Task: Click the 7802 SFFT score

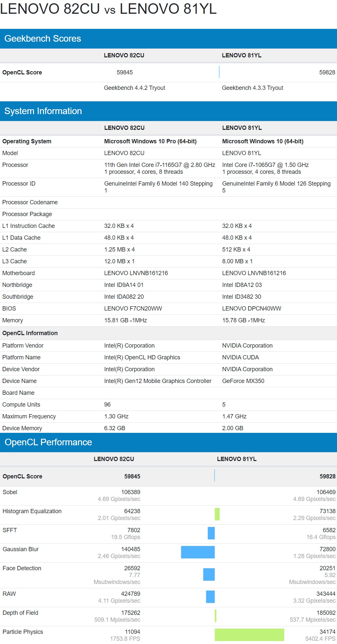Action: click(134, 530)
